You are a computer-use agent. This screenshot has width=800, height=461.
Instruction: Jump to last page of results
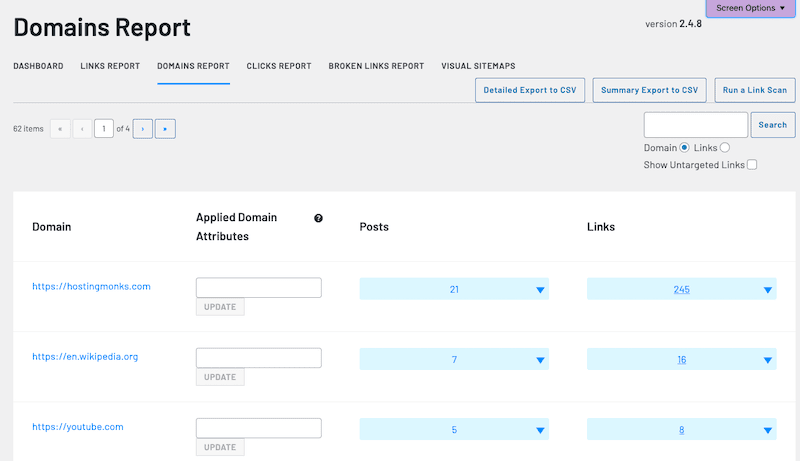click(165, 129)
